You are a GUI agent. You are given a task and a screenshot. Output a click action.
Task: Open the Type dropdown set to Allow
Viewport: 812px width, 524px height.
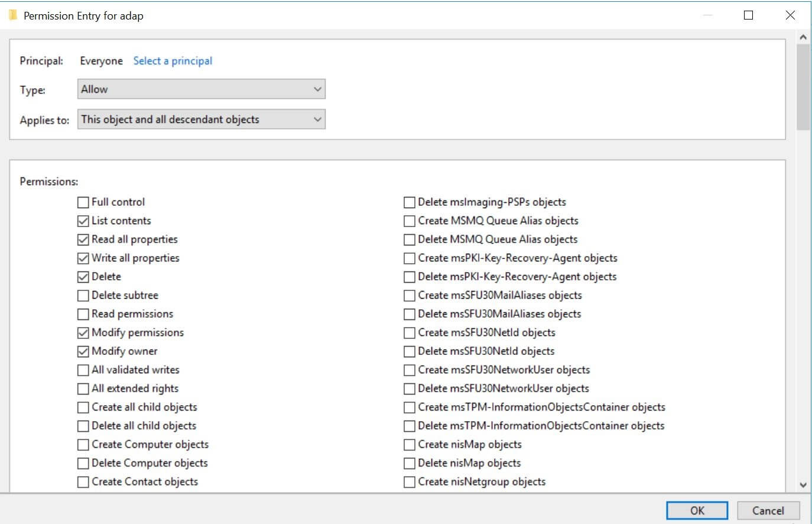point(201,89)
